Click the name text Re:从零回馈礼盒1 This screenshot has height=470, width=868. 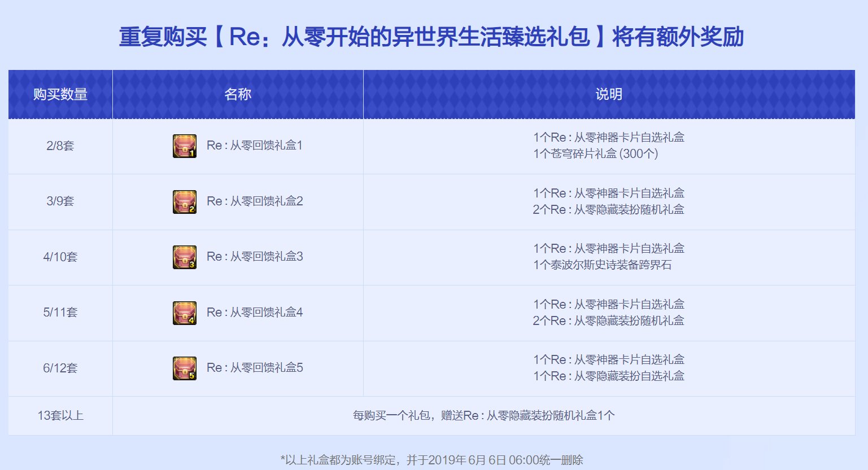pyautogui.click(x=255, y=146)
